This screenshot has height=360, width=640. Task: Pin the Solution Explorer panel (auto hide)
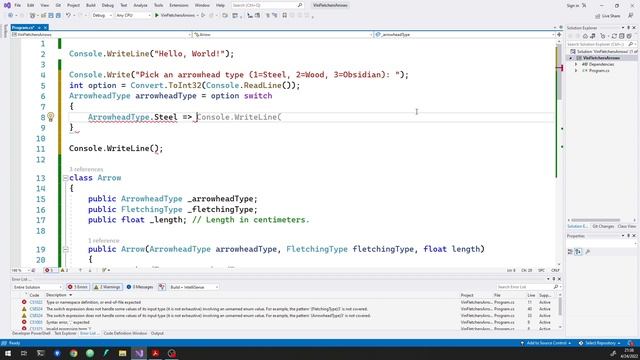click(x=629, y=28)
